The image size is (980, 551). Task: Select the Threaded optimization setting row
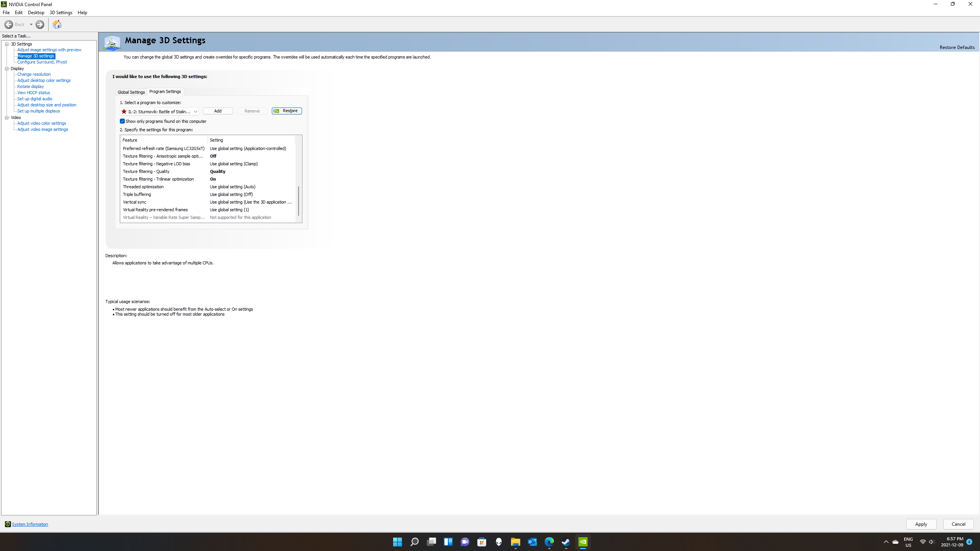coord(208,187)
